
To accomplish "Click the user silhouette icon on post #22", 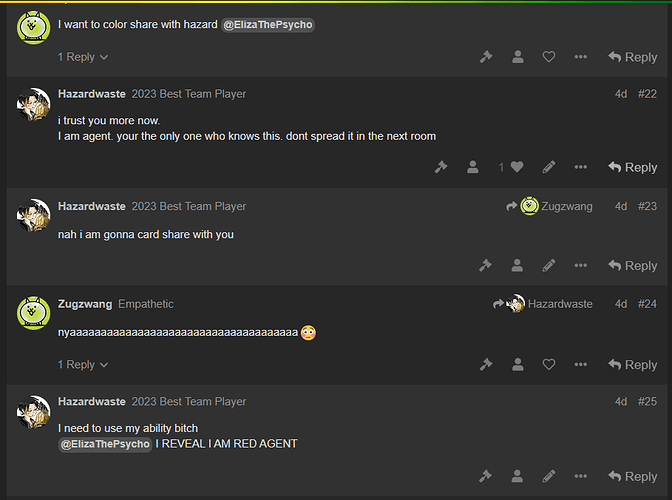I will point(472,167).
